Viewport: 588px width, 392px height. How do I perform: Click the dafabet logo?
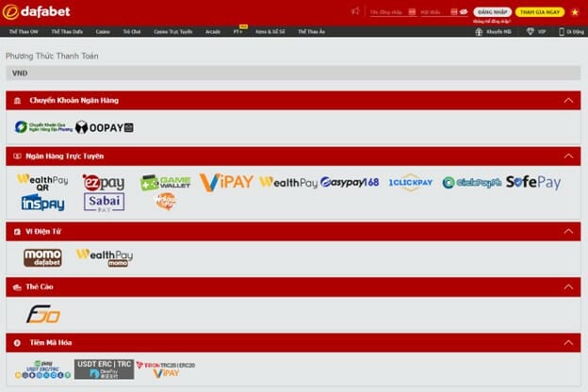coord(37,12)
